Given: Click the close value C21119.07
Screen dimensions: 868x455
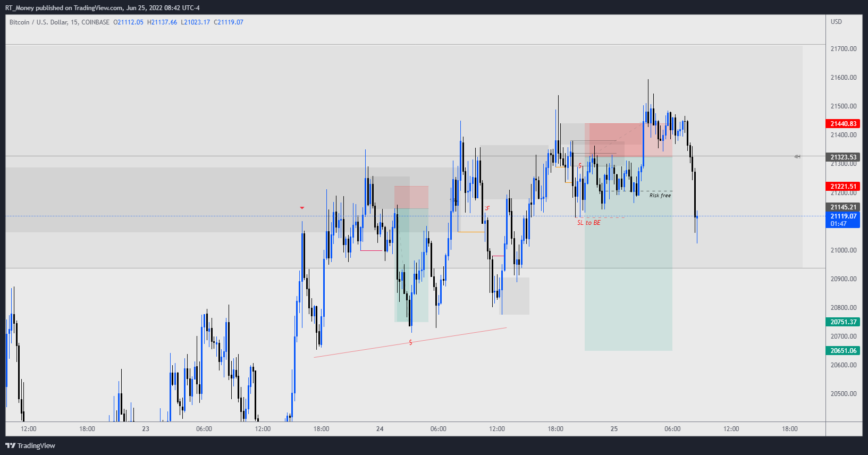Looking at the screenshot, I should tap(229, 22).
